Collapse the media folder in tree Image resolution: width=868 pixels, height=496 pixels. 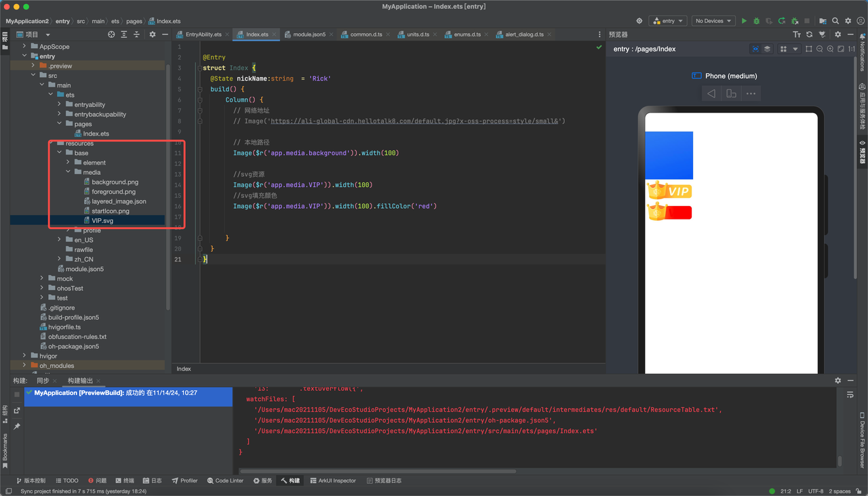(68, 172)
